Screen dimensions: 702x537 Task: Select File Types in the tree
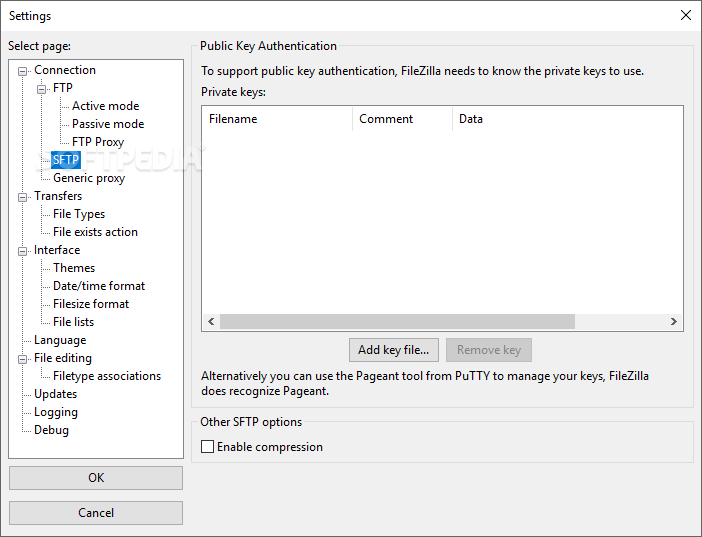click(x=79, y=214)
